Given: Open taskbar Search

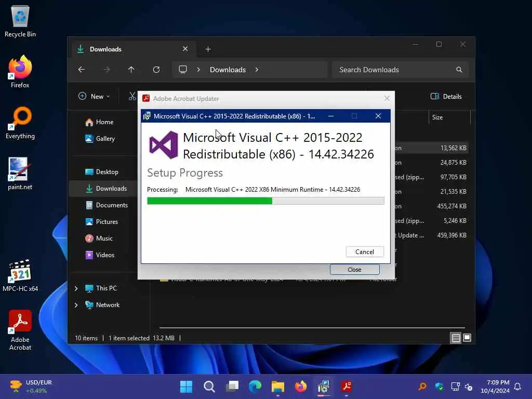Looking at the screenshot, I should (x=209, y=387).
